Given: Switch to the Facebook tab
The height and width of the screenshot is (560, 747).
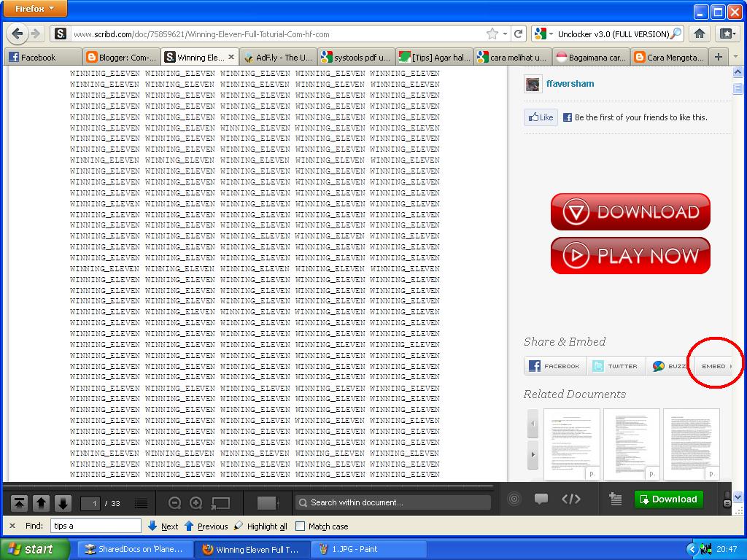Looking at the screenshot, I should 42,57.
